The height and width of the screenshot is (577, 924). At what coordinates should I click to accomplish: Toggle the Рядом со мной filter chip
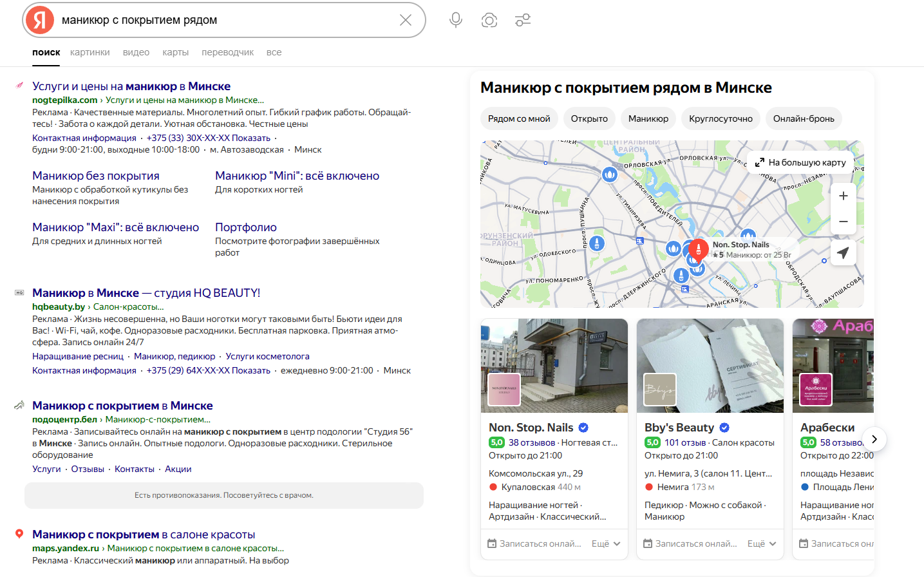pyautogui.click(x=519, y=118)
